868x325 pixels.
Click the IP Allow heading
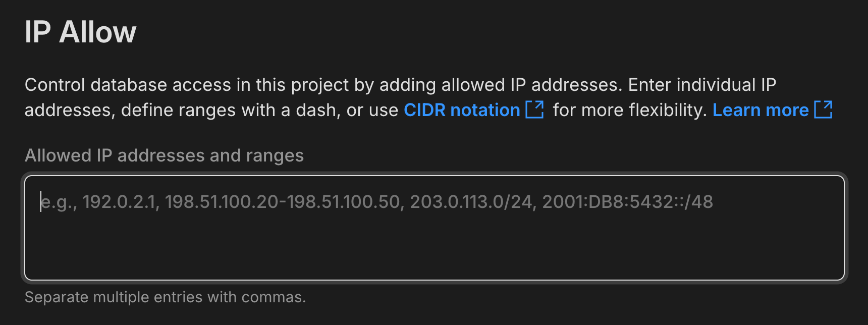81,31
